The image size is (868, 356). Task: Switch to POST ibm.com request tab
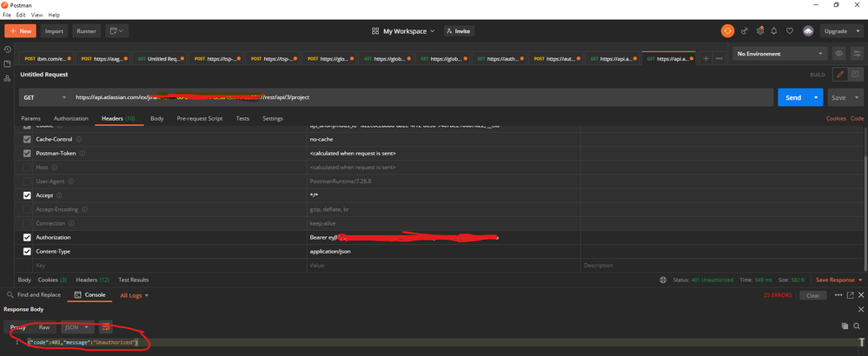[x=47, y=58]
